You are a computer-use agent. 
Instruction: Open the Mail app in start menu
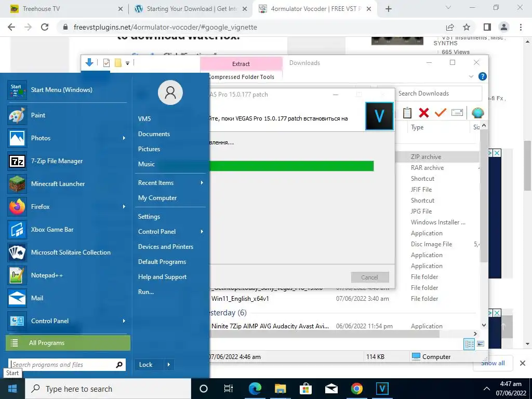(x=66, y=298)
